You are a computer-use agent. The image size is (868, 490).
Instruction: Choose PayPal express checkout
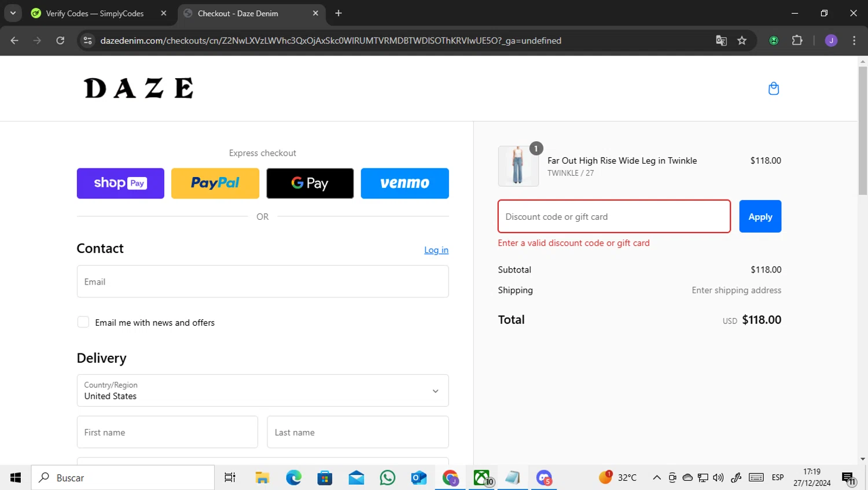[x=215, y=183]
